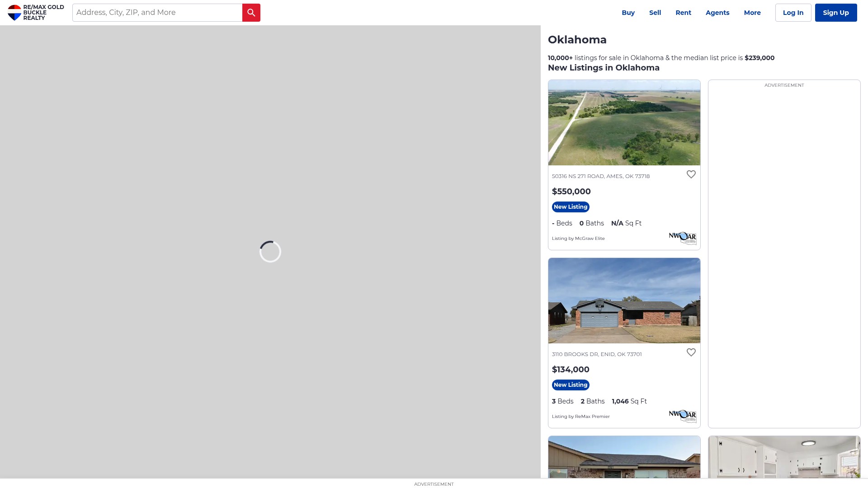This screenshot has height=488, width=868.
Task: Click '1,046 Sq Ft' on Enid listing
Action: [629, 401]
